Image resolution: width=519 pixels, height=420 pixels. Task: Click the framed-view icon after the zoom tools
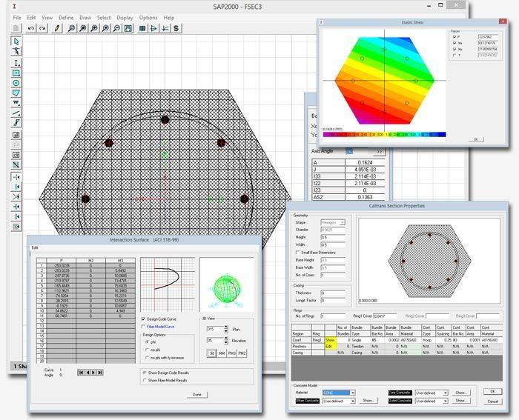[128, 28]
